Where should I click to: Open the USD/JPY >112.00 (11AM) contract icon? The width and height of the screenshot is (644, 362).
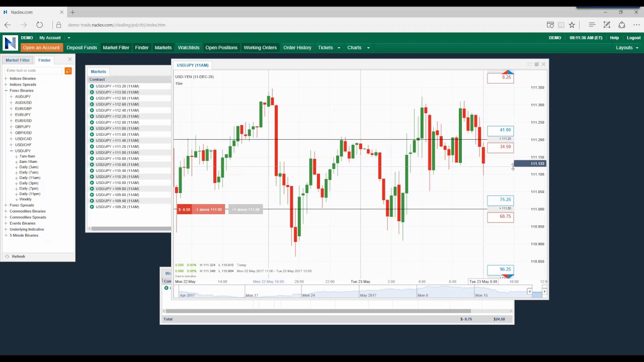coord(92,122)
